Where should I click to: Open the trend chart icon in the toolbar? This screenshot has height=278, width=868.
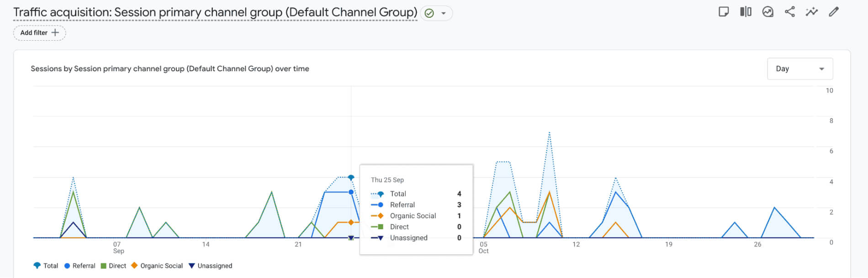point(767,12)
